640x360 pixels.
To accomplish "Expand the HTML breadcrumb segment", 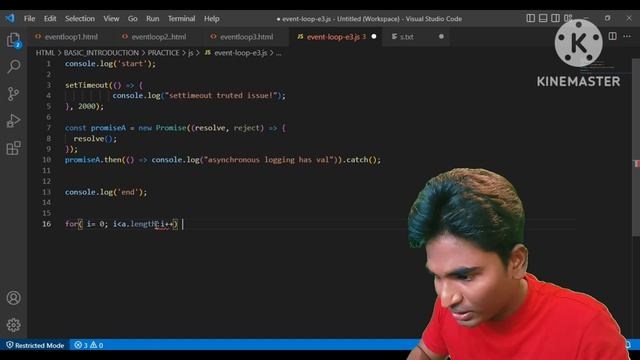I will pos(45,53).
